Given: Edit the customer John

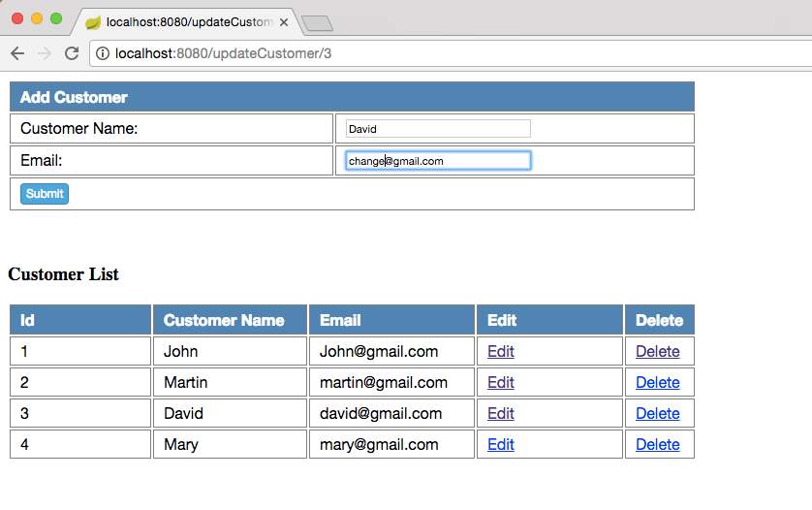Looking at the screenshot, I should pos(501,351).
